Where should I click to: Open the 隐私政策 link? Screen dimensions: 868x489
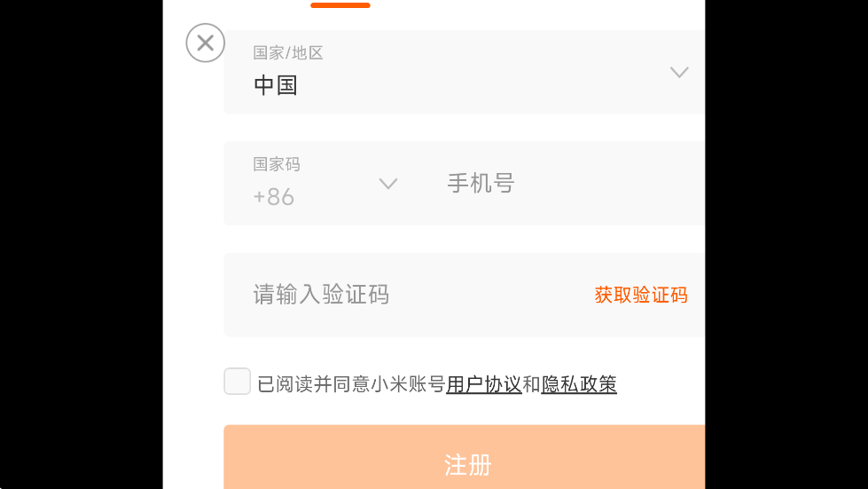click(x=578, y=383)
